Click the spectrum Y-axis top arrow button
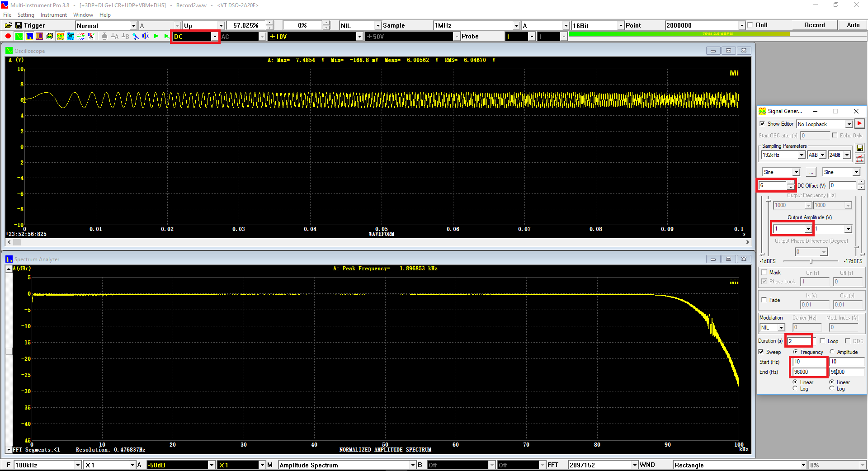 point(9,269)
